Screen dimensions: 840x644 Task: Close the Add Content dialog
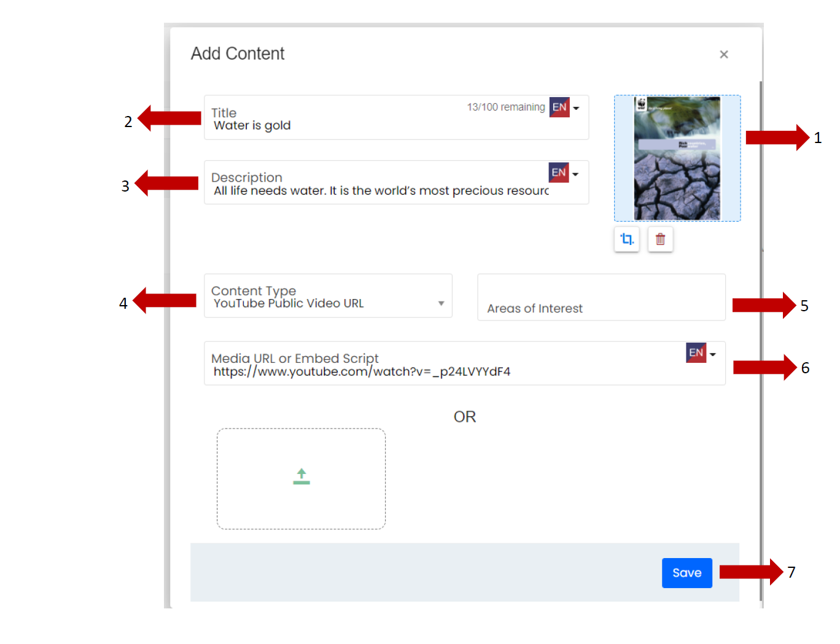(x=723, y=55)
